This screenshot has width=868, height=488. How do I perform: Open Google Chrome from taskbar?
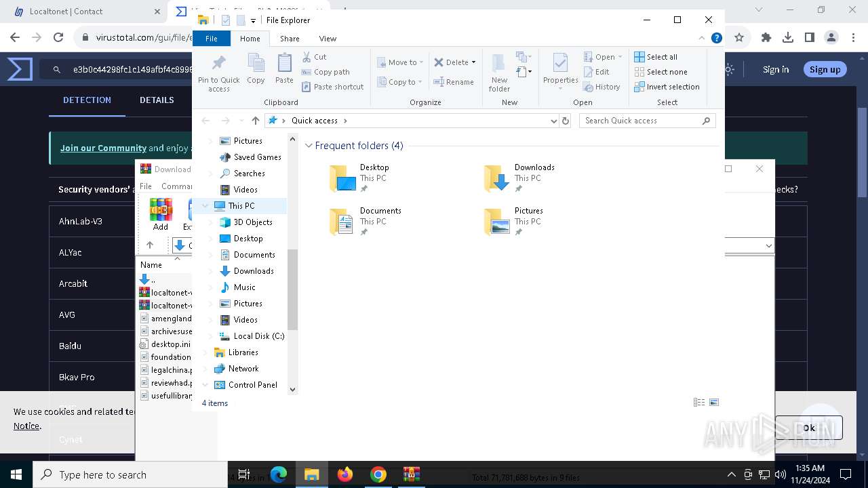(x=378, y=474)
